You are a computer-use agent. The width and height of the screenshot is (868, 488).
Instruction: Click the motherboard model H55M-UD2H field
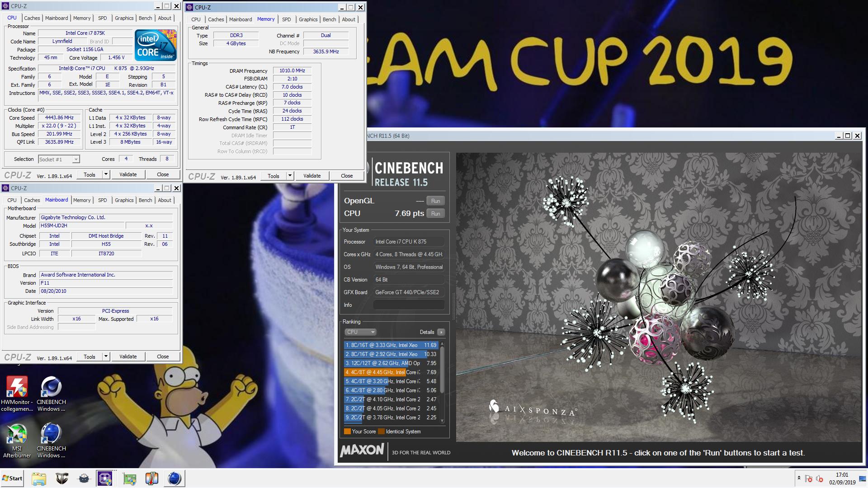coord(81,225)
